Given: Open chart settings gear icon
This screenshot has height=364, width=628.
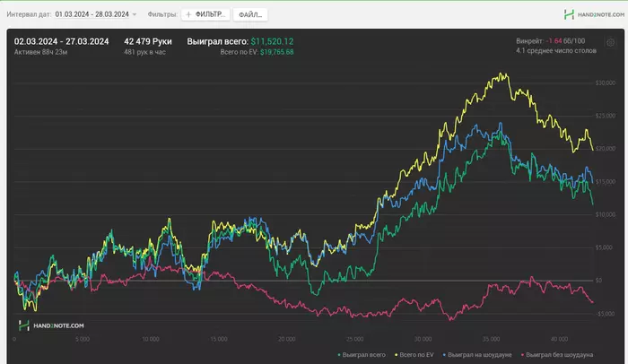Looking at the screenshot, I should tap(610, 41).
